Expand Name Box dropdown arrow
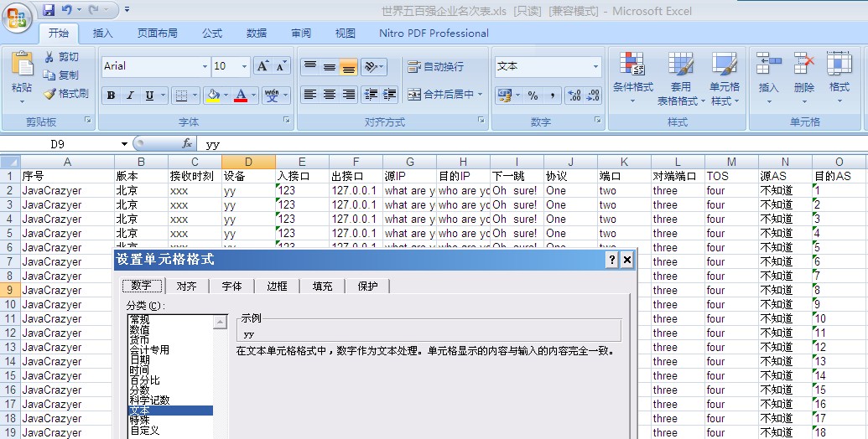 [125, 144]
